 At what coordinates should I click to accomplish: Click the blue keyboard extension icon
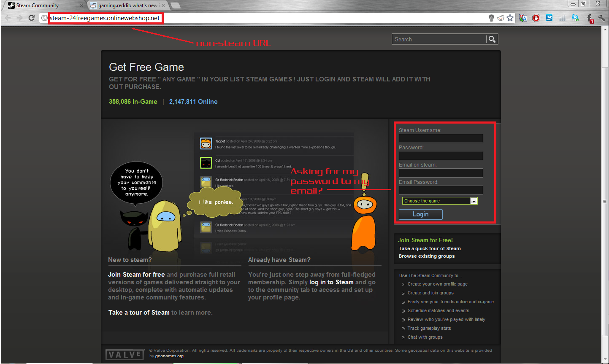coord(549,18)
